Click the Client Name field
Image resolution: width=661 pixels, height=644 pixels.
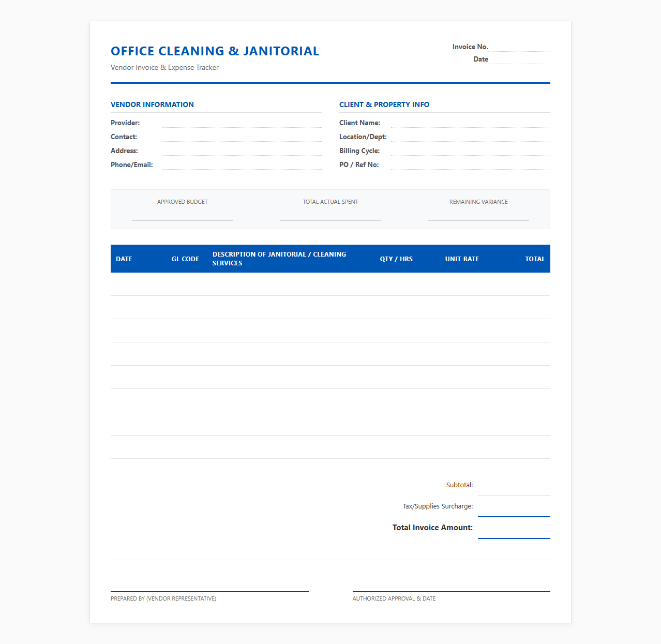click(x=471, y=123)
